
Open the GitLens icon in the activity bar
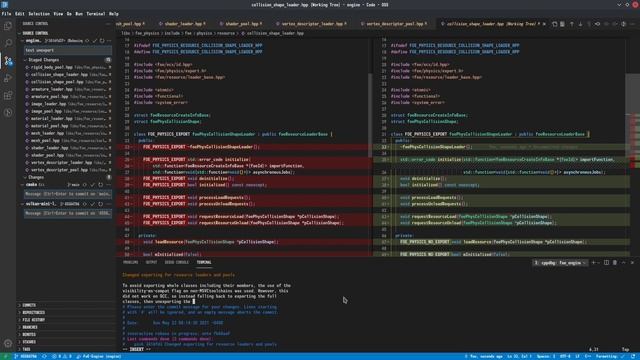8,113
